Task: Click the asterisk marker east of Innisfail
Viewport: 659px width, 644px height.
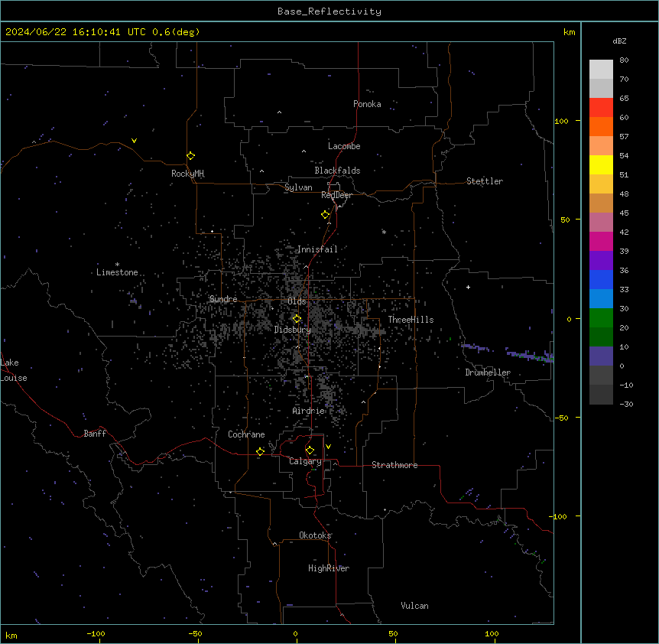Action: click(384, 232)
